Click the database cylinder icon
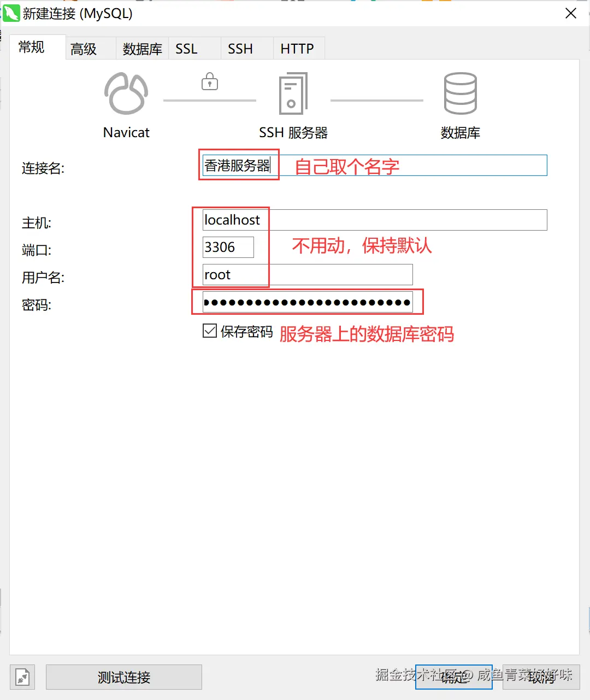 (x=461, y=93)
